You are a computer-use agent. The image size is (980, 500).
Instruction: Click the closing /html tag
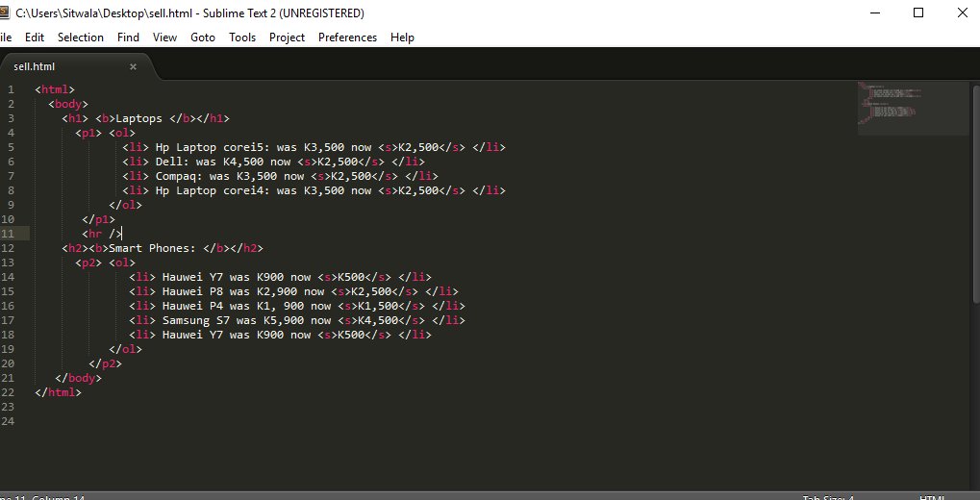coord(58,392)
